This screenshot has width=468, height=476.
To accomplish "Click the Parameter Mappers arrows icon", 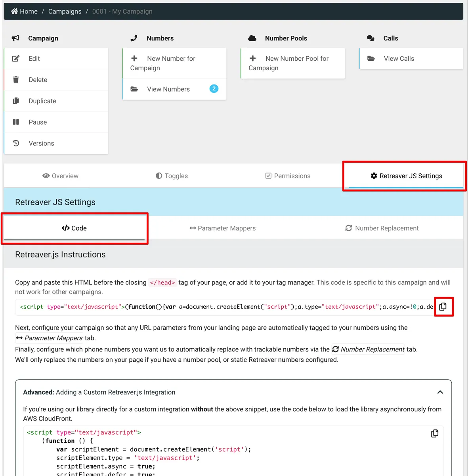I will (x=193, y=228).
